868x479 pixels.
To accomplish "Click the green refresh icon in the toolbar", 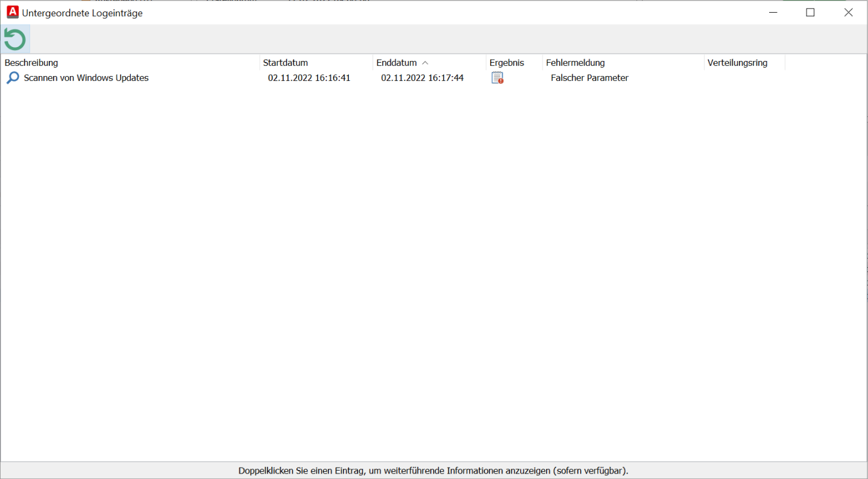I will click(x=15, y=38).
